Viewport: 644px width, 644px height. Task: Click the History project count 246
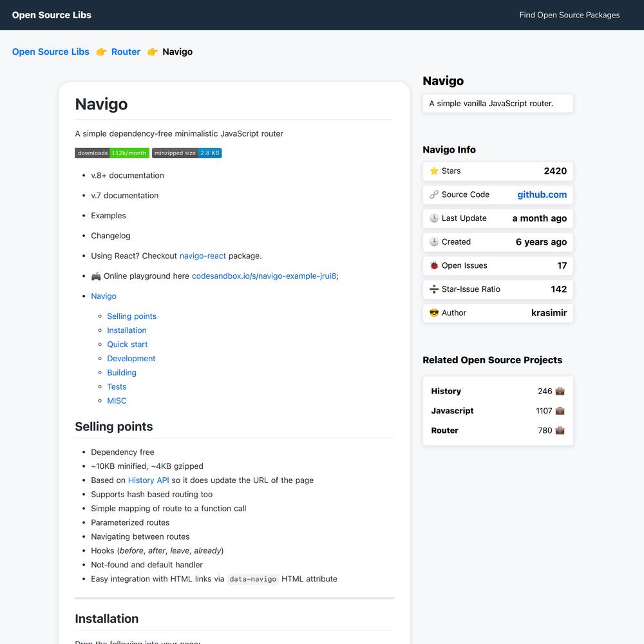coord(545,391)
